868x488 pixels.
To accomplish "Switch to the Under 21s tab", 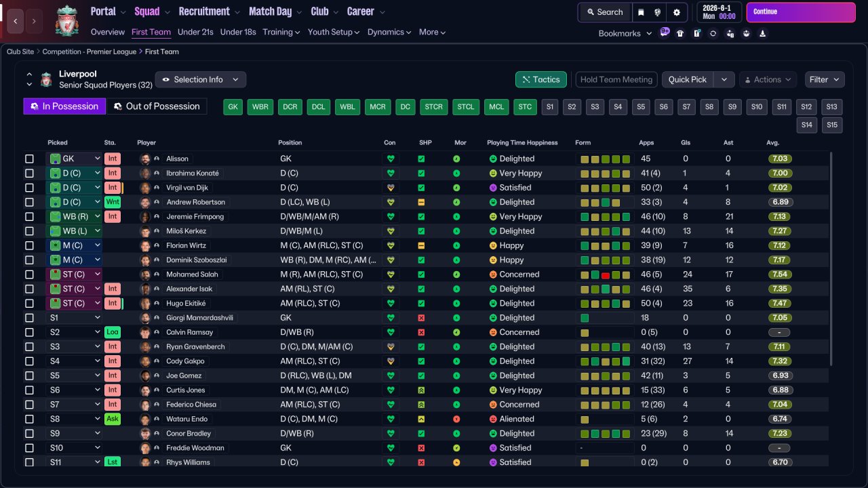I will [195, 32].
